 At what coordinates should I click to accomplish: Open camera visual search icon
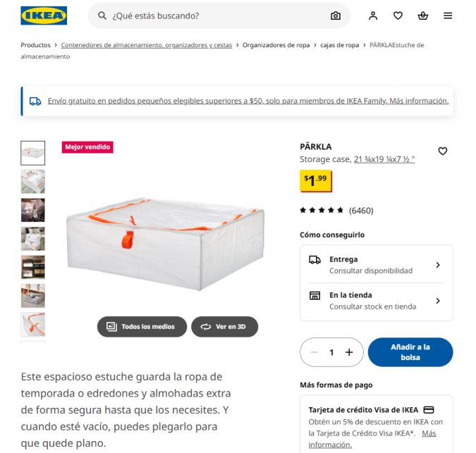point(335,15)
